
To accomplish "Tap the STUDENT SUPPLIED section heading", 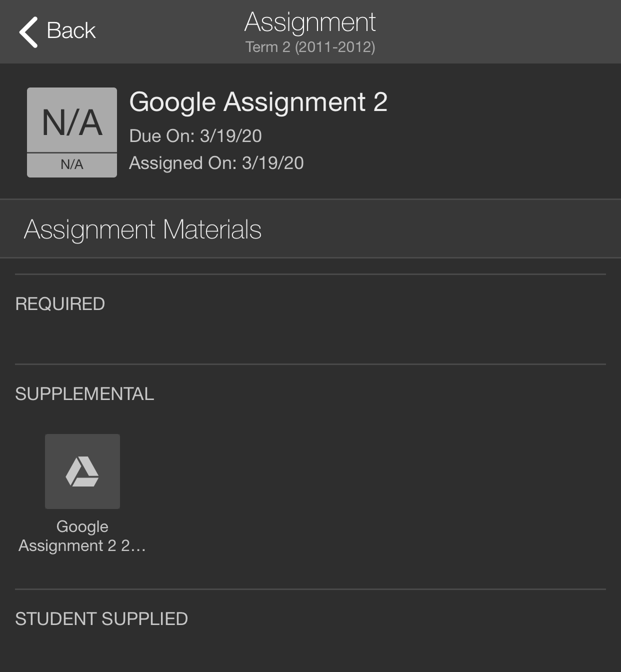I will (101, 619).
